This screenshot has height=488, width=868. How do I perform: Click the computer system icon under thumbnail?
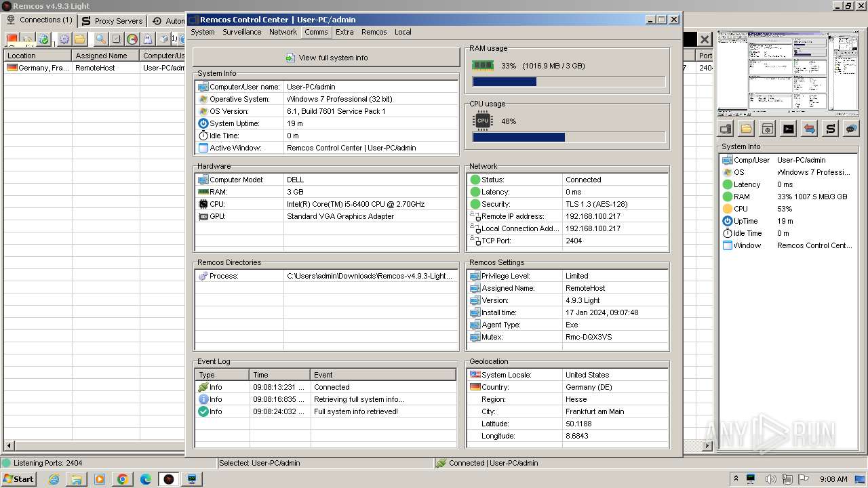point(726,129)
